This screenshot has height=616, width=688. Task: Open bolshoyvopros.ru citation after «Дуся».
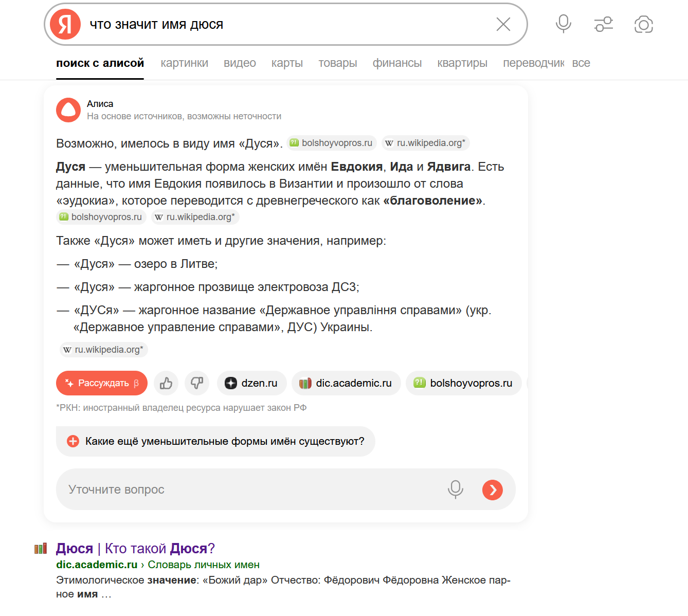point(331,143)
